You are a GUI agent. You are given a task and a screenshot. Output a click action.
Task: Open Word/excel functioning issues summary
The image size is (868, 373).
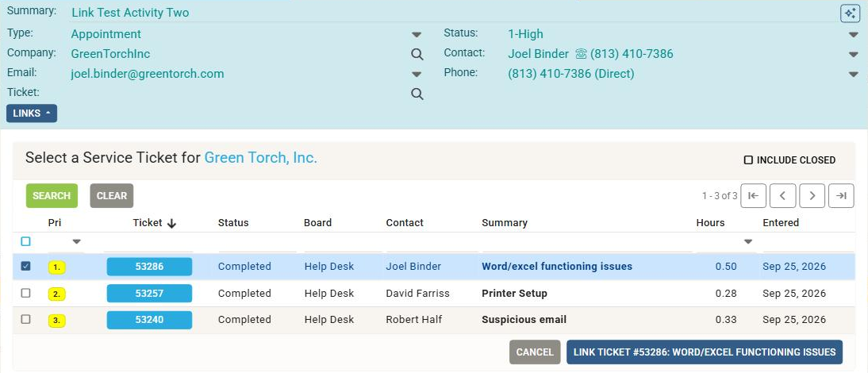[557, 267]
